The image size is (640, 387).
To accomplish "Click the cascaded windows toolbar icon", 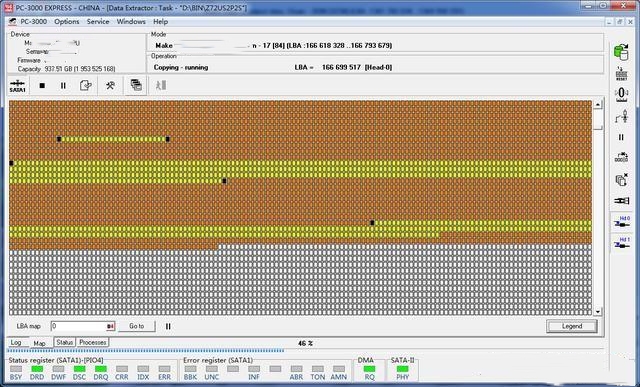I will 136,85.
